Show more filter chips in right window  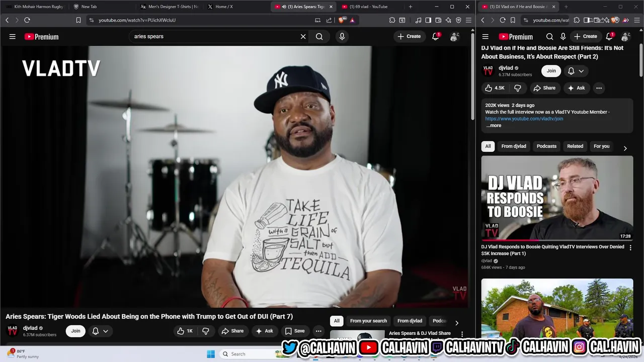tap(625, 148)
